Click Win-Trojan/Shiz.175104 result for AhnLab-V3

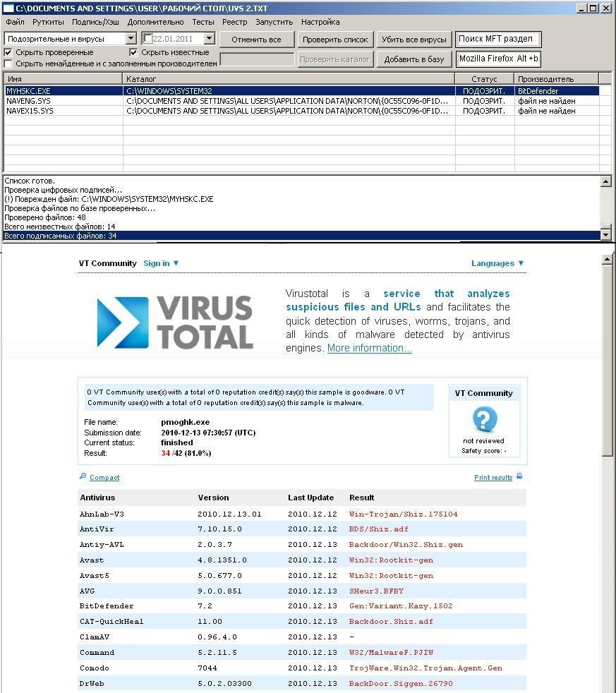(x=404, y=514)
